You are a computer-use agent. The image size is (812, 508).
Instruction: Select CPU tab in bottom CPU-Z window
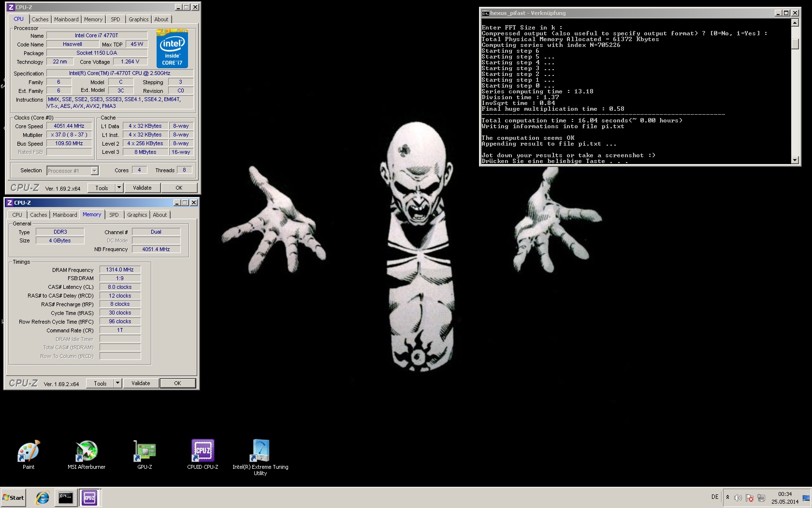[x=17, y=215]
